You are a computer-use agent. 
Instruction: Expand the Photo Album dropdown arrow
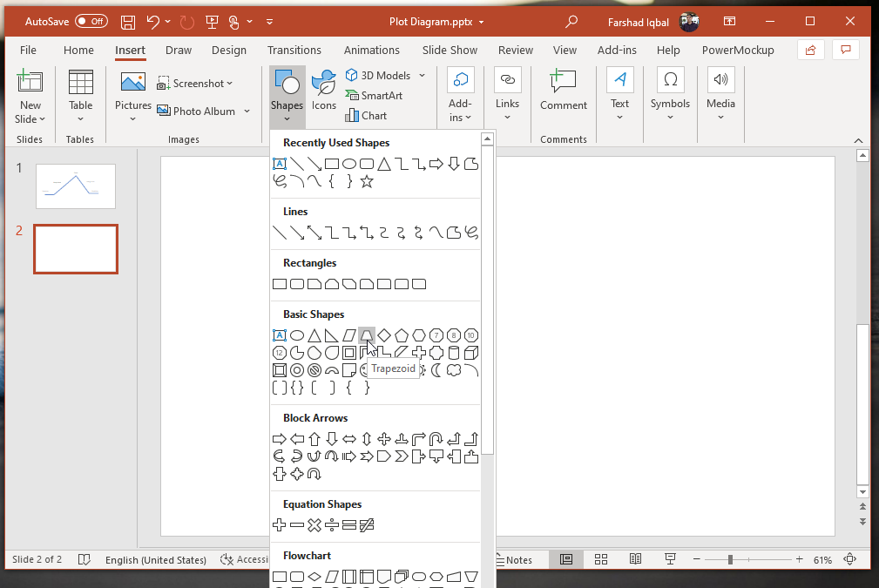pyautogui.click(x=247, y=112)
